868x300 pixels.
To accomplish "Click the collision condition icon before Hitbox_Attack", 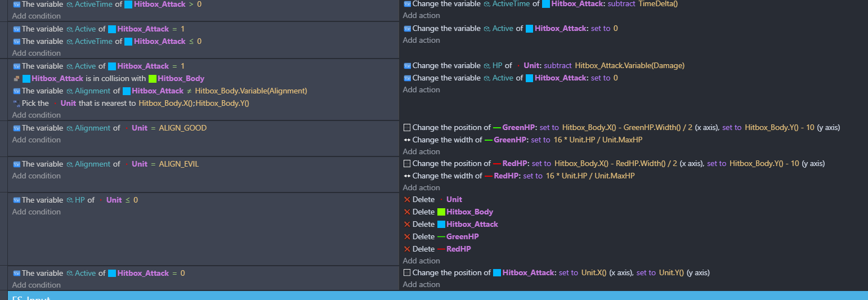I will [x=16, y=78].
